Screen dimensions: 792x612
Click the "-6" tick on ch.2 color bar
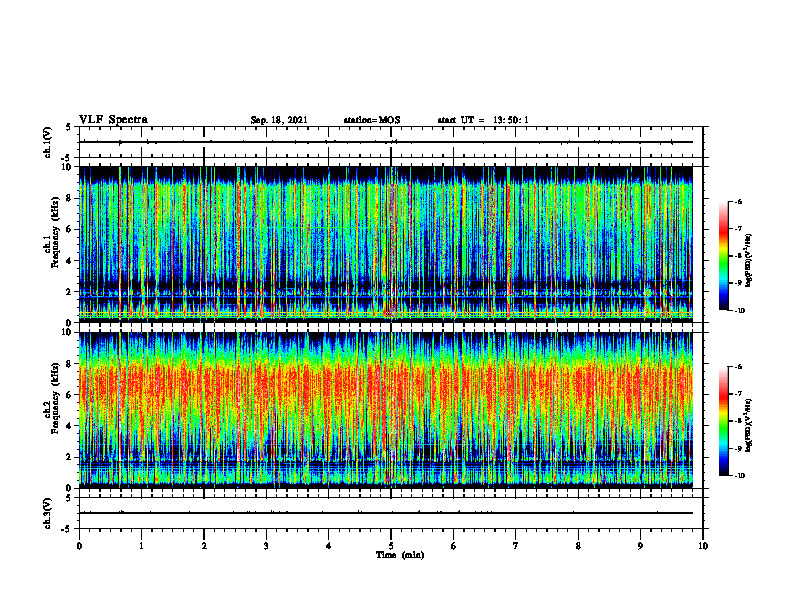(x=738, y=367)
